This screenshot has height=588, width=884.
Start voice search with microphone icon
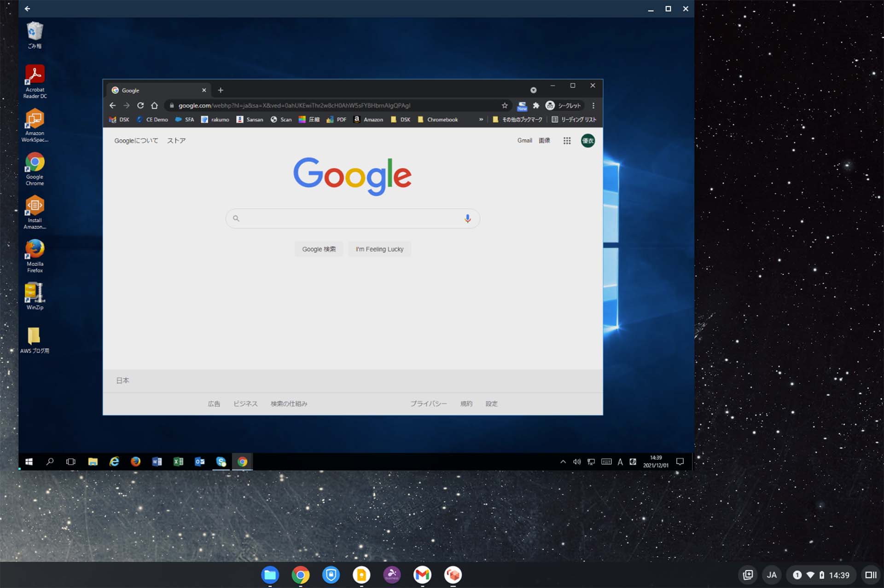(467, 219)
